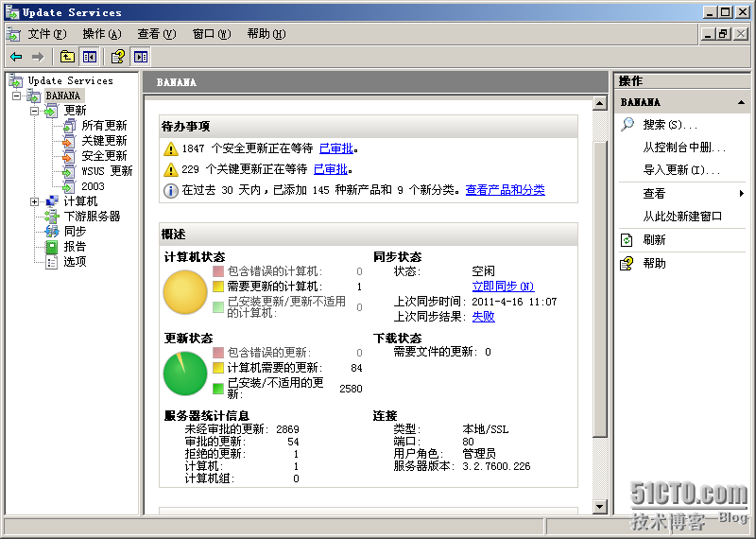Click the 所有更新 icon in tree

69,126
